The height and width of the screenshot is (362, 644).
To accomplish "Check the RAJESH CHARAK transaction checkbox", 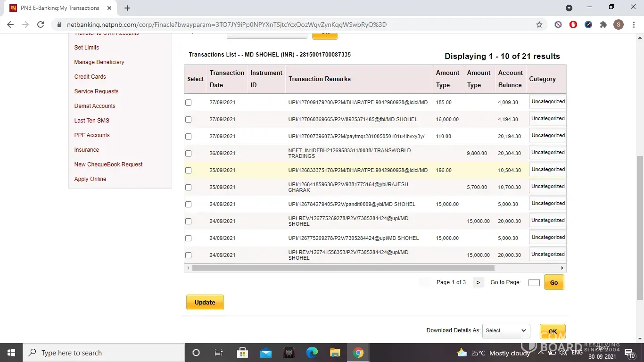I will [x=189, y=187].
